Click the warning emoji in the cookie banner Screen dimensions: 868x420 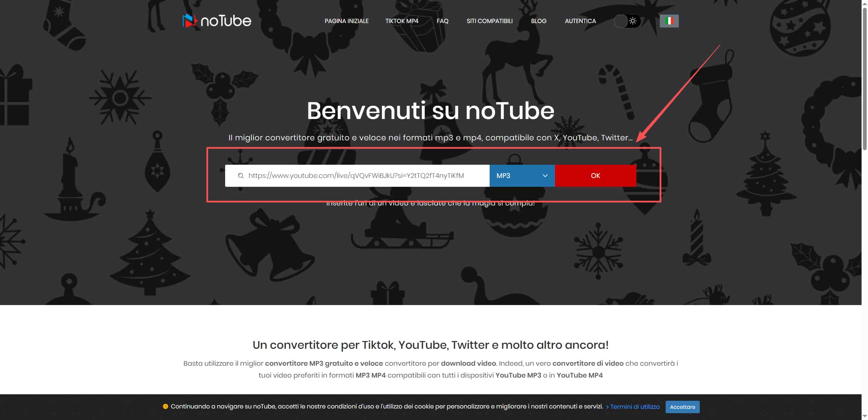(x=165, y=406)
